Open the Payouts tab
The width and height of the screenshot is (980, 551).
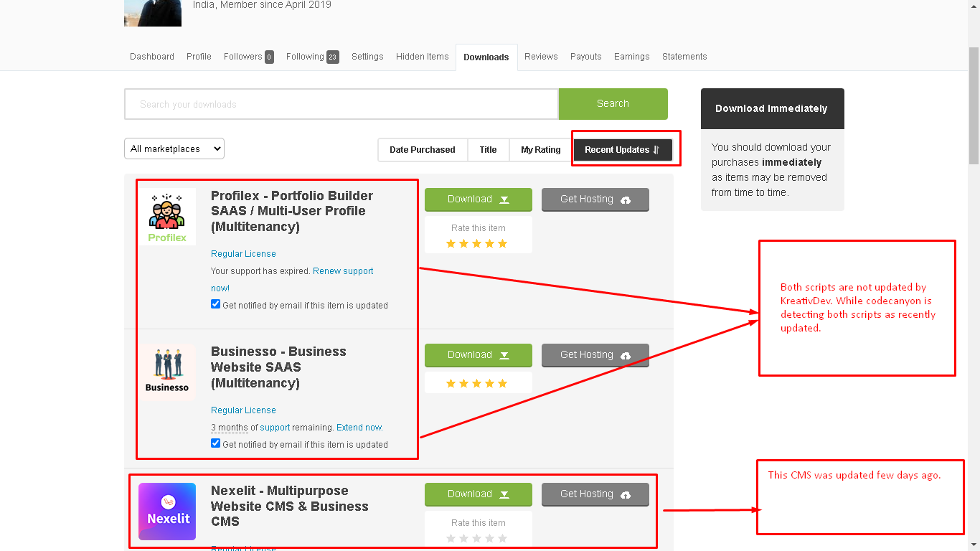click(x=585, y=57)
